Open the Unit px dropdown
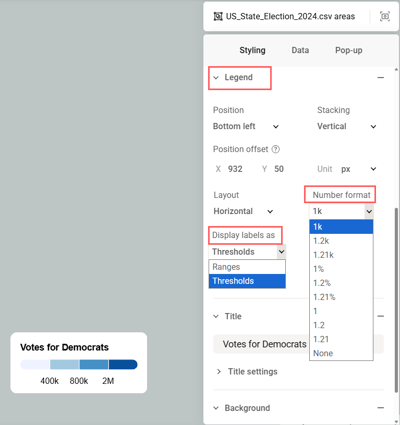 (x=359, y=169)
